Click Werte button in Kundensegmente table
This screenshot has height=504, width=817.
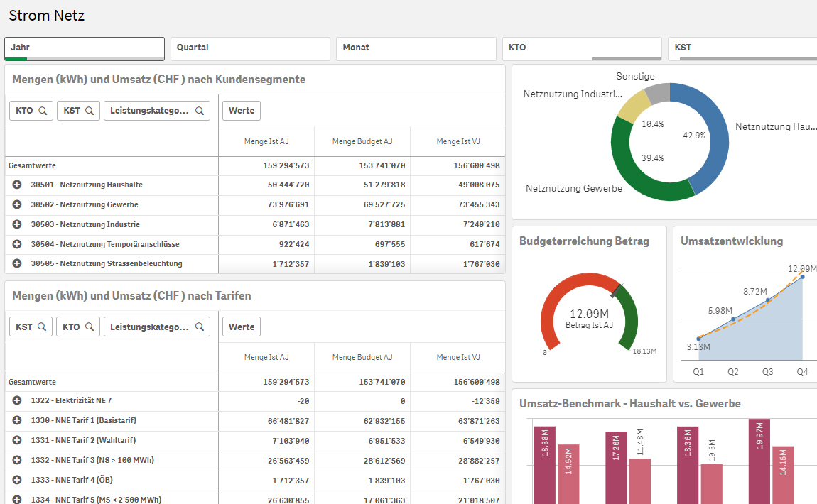[x=242, y=110]
